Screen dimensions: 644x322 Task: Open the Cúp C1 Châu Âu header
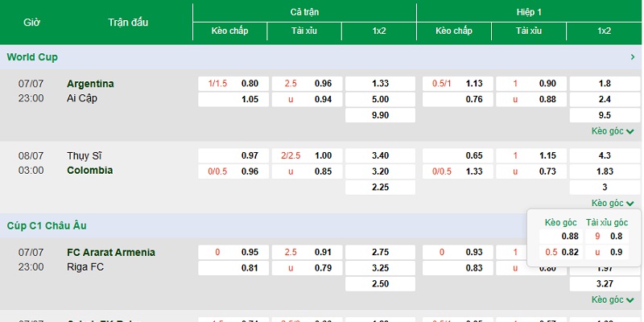coord(47,225)
